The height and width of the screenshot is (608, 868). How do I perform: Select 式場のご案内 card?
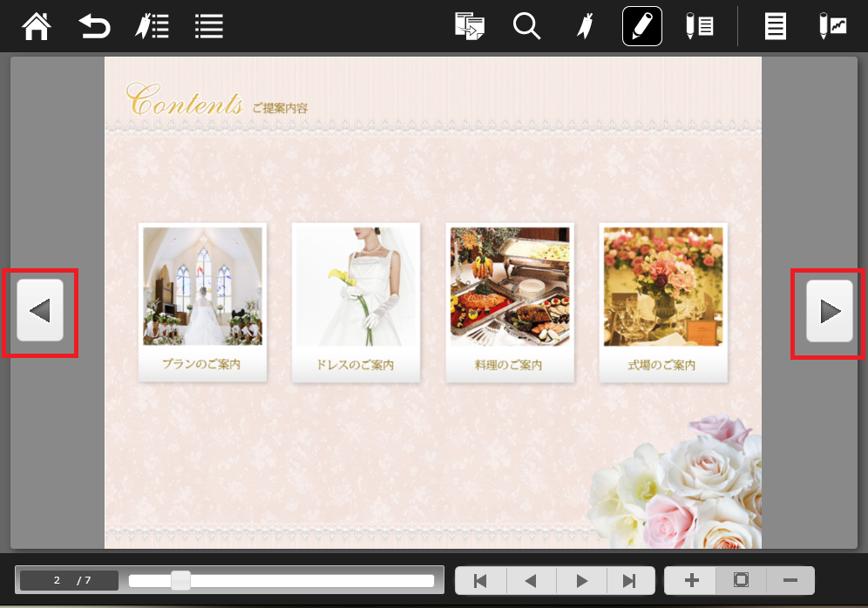[663, 302]
